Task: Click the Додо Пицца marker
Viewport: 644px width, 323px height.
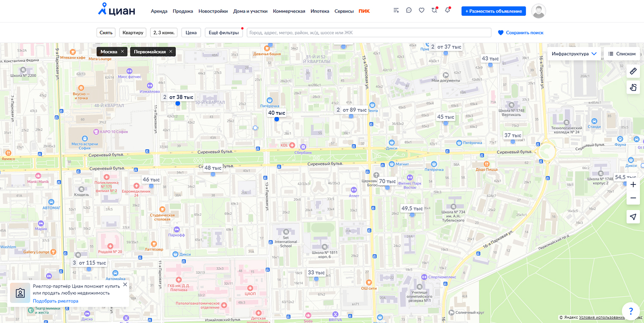Action: coord(486,164)
